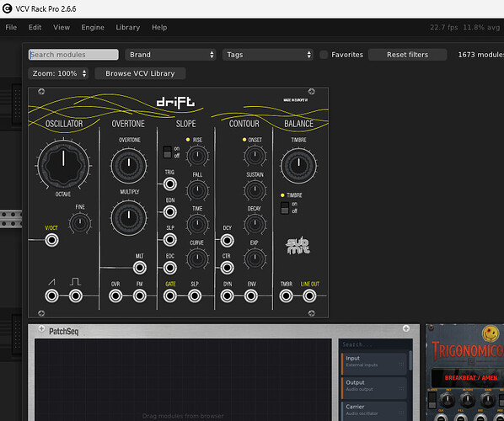Click the left screw icon on PatchSeq header
This screenshot has height=421, width=504.
point(41,328)
